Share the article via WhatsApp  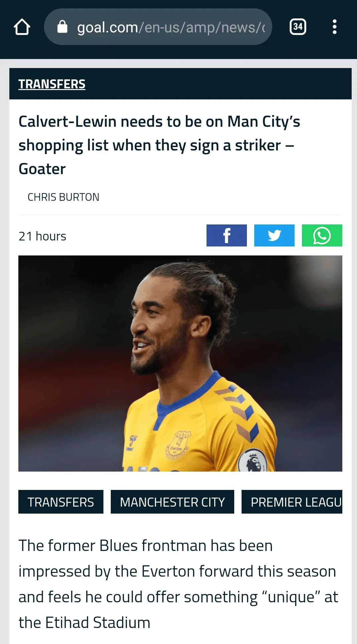click(x=322, y=235)
